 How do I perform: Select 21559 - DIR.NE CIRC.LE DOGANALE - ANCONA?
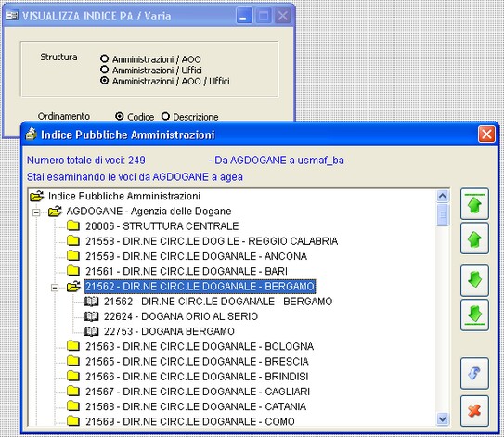pyautogui.click(x=196, y=256)
